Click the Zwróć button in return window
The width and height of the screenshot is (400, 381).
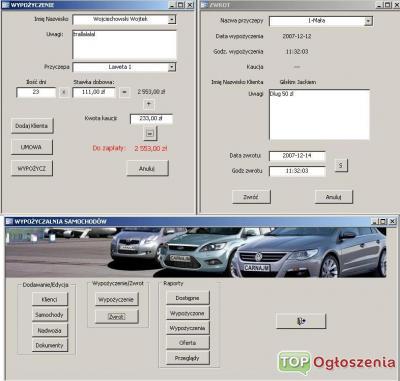251,197
